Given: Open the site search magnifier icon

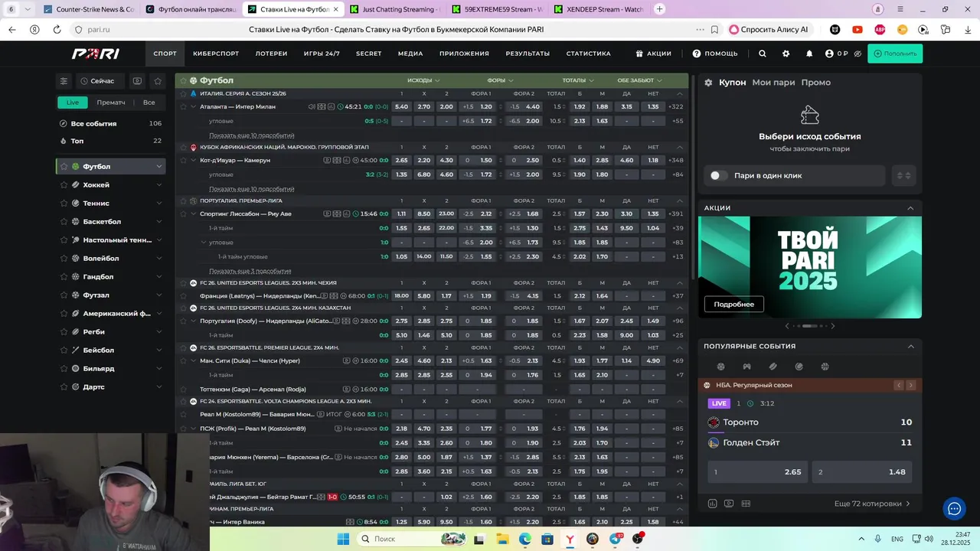Looking at the screenshot, I should (762, 54).
